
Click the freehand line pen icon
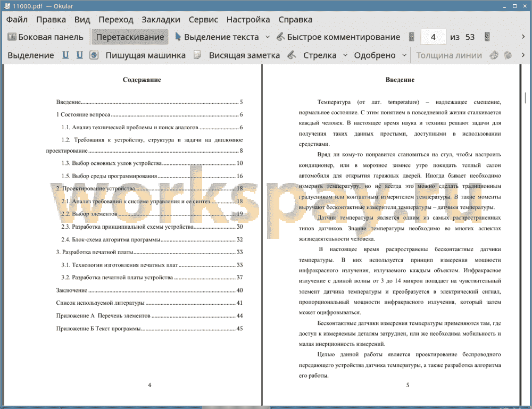292,55
